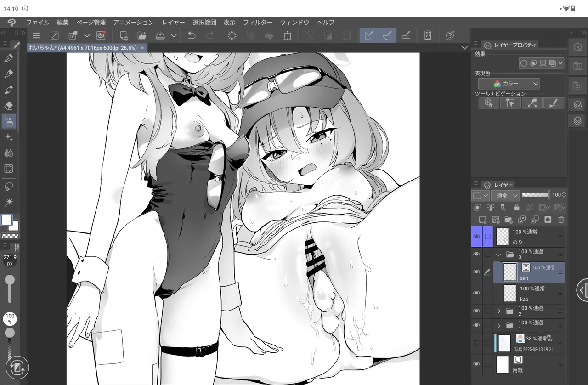This screenshot has width=588, height=385.
Task: Click the Undo arrow in the command bar
Action: [x=192, y=35]
